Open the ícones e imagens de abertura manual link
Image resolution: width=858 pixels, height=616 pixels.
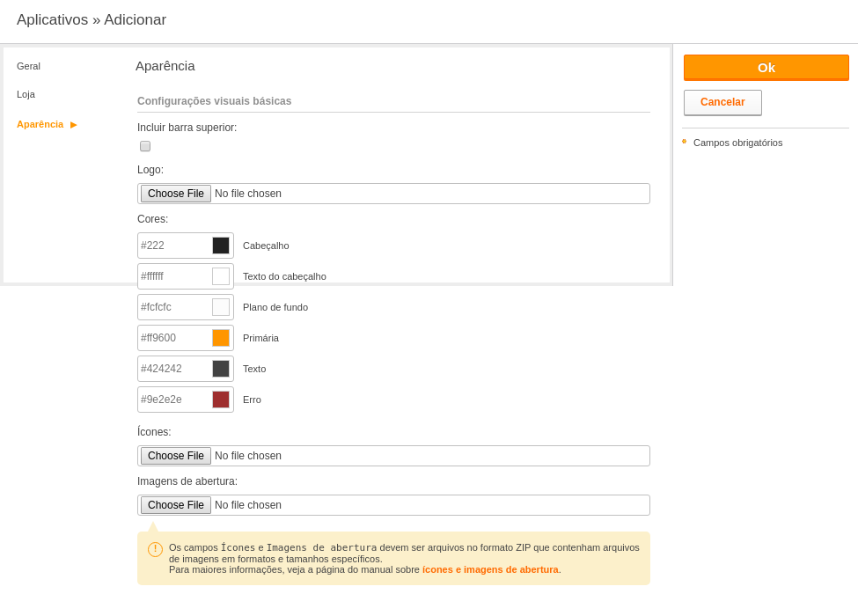(490, 569)
